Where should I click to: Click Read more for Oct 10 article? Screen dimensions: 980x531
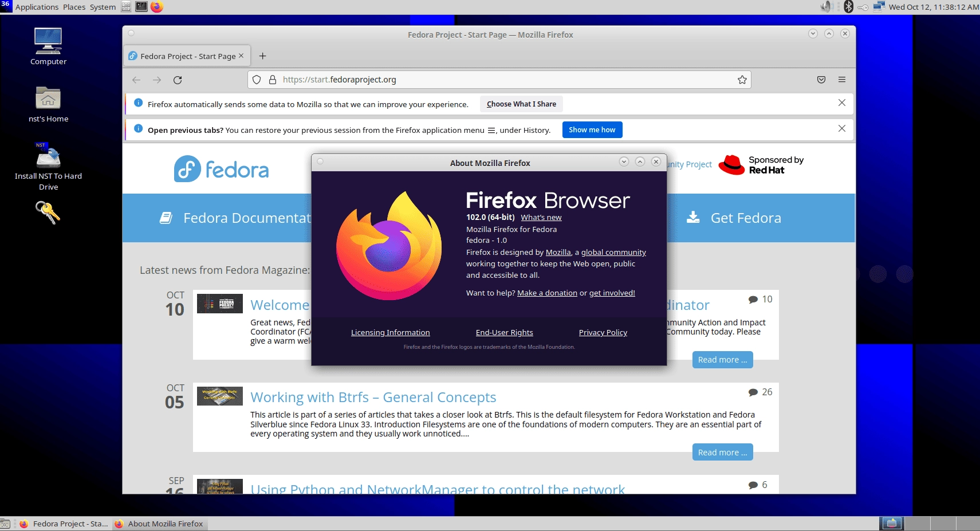722,359
